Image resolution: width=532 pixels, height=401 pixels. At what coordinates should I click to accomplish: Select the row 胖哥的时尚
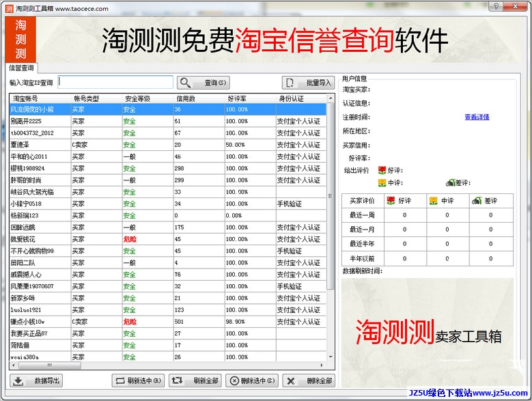click(168, 180)
